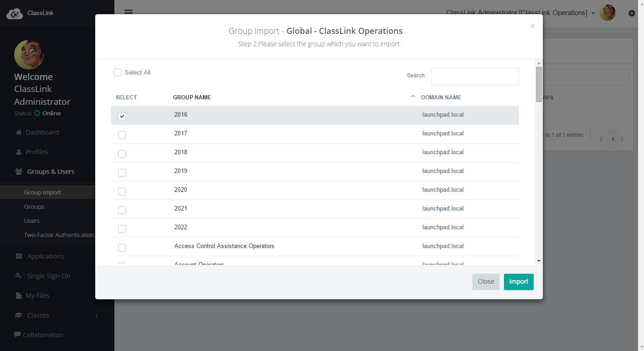Check the 2020 group checkbox
The width and height of the screenshot is (644, 351).
[x=122, y=191]
